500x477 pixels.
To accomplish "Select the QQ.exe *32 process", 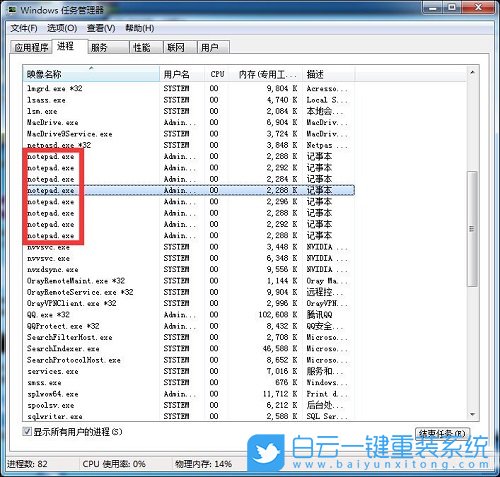I will (189, 315).
